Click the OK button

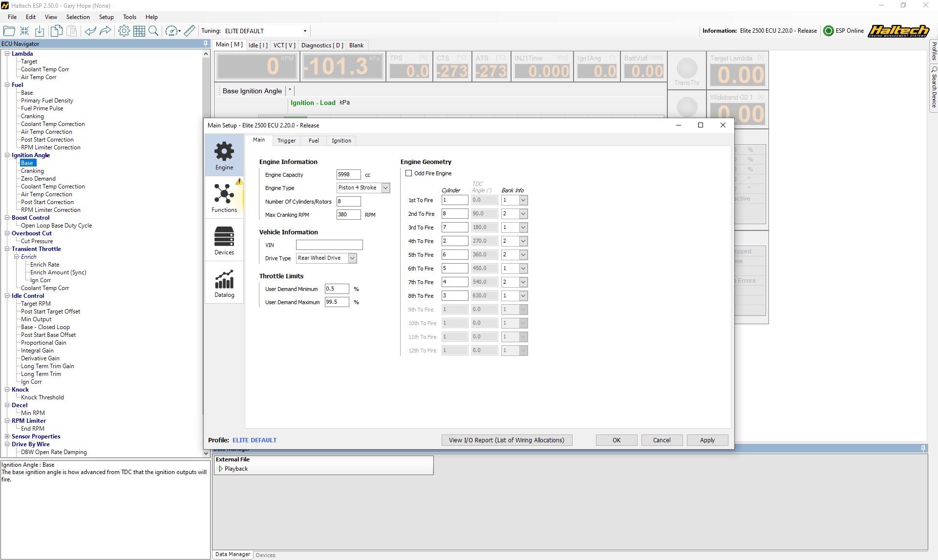click(617, 440)
